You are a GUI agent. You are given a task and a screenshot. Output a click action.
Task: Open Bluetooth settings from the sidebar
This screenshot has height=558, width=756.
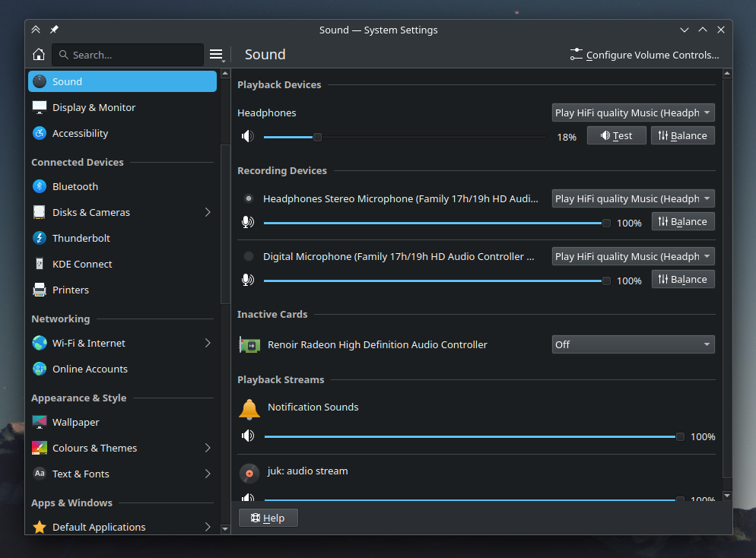click(x=75, y=186)
